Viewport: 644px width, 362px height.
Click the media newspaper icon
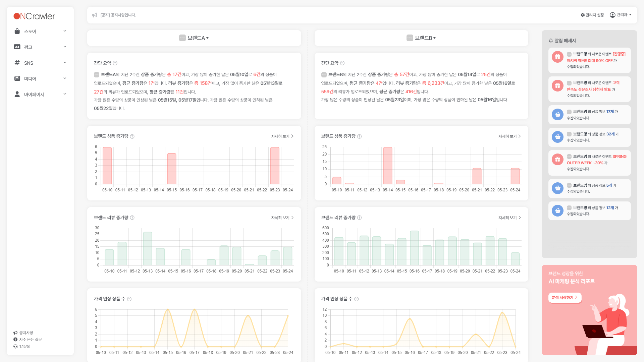[x=17, y=78]
